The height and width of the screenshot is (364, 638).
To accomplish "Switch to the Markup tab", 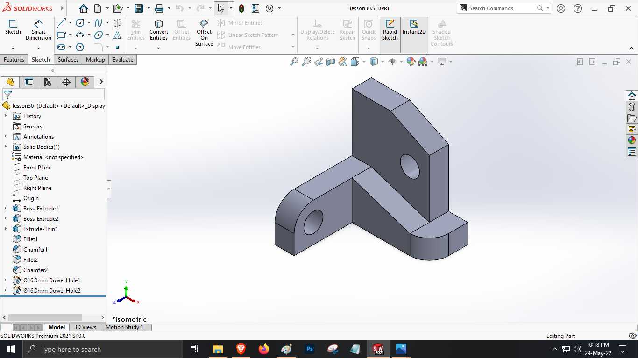I will pyautogui.click(x=95, y=60).
